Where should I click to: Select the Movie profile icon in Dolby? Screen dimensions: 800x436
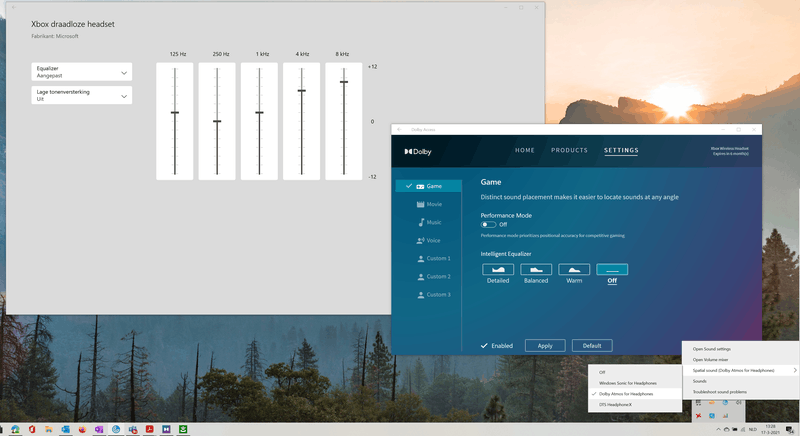click(420, 204)
